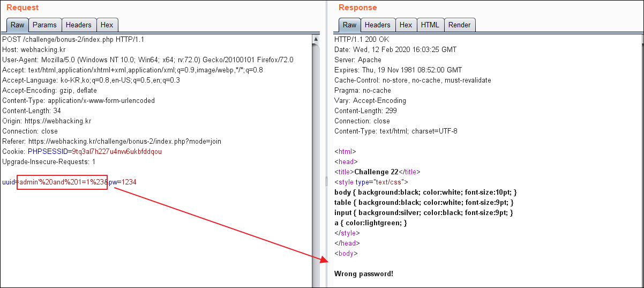644x288 pixels.
Task: Open the Response Hex tab
Action: pyautogui.click(x=406, y=25)
